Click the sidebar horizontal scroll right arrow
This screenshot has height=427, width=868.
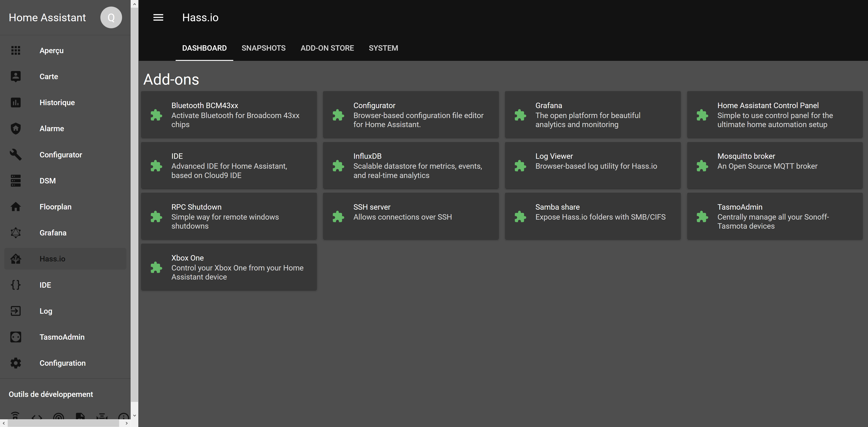coord(127,423)
